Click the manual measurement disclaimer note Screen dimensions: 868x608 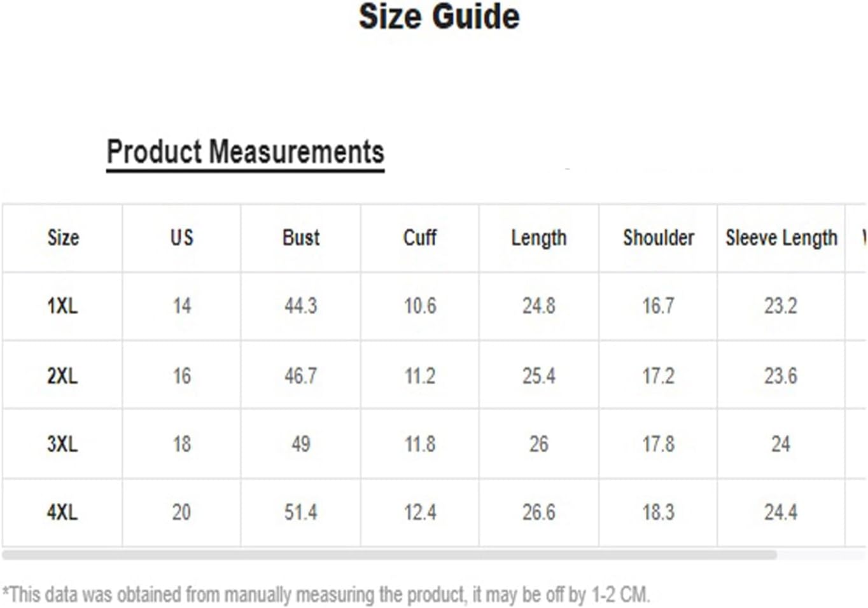(326, 595)
